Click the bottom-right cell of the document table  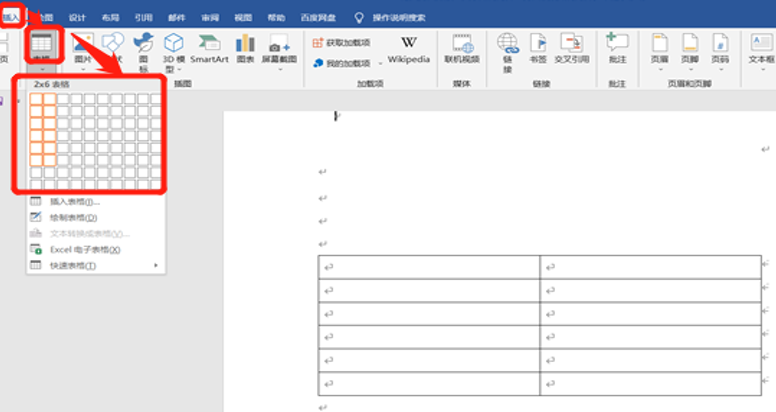tap(650, 384)
